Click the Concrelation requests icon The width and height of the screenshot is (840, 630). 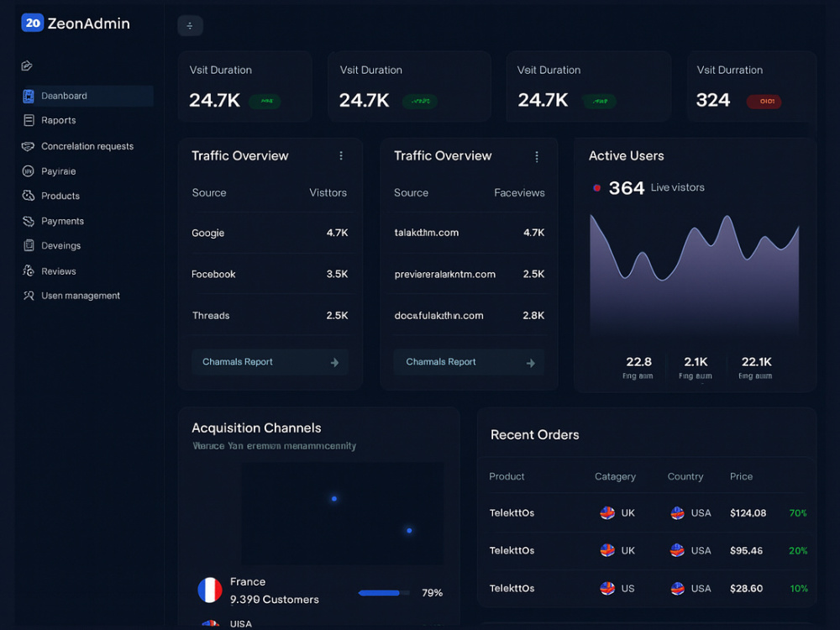tap(28, 146)
